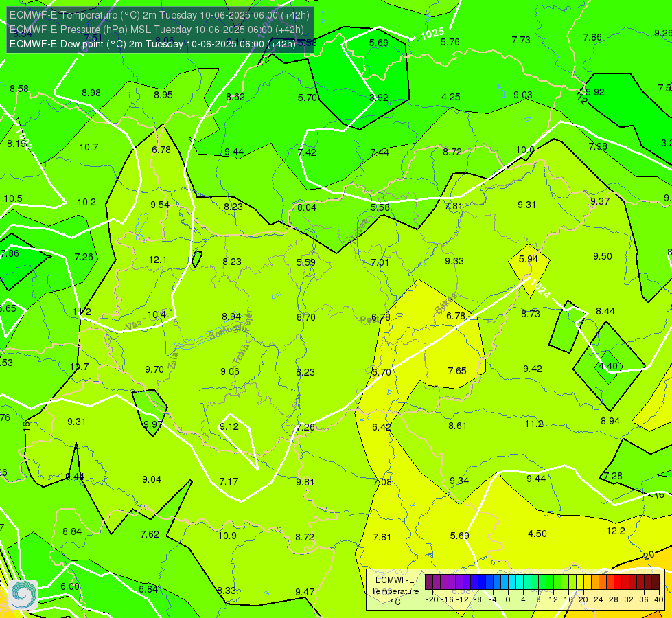Viewport: 672px width, 618px height.
Task: Click the 1025 isobar label
Action: 432,34
